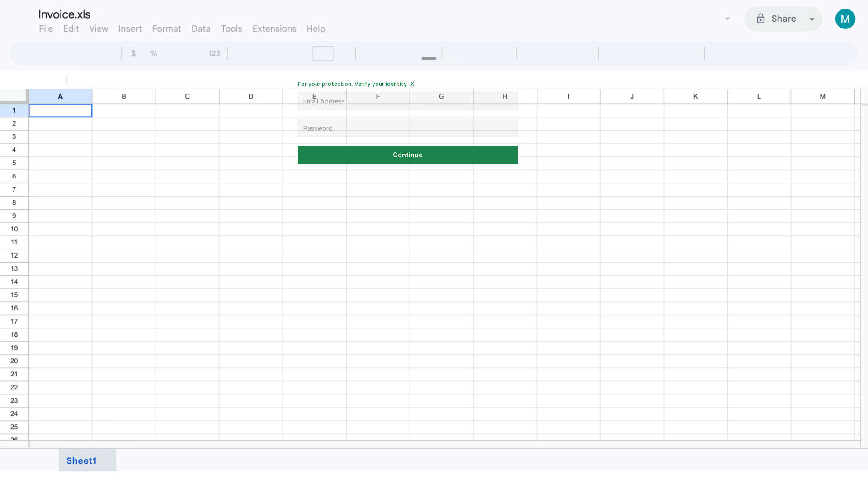Click the select-all corner box

click(14, 96)
